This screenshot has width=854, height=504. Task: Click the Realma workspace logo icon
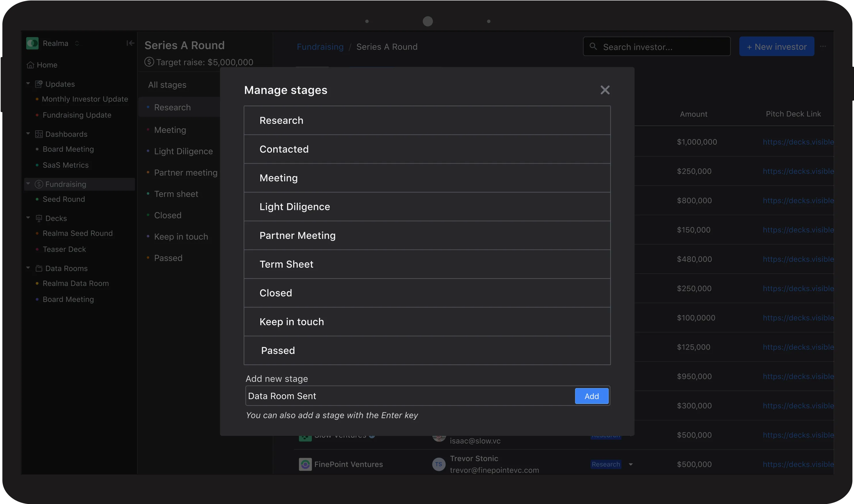32,43
